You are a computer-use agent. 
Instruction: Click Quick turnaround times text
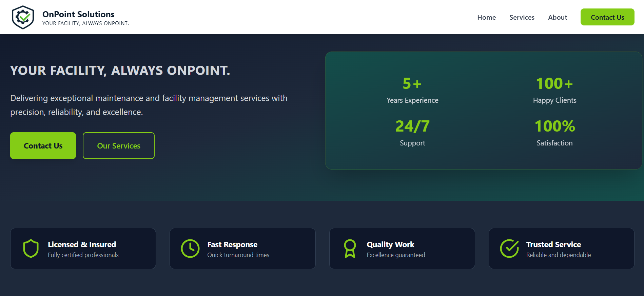click(x=238, y=255)
